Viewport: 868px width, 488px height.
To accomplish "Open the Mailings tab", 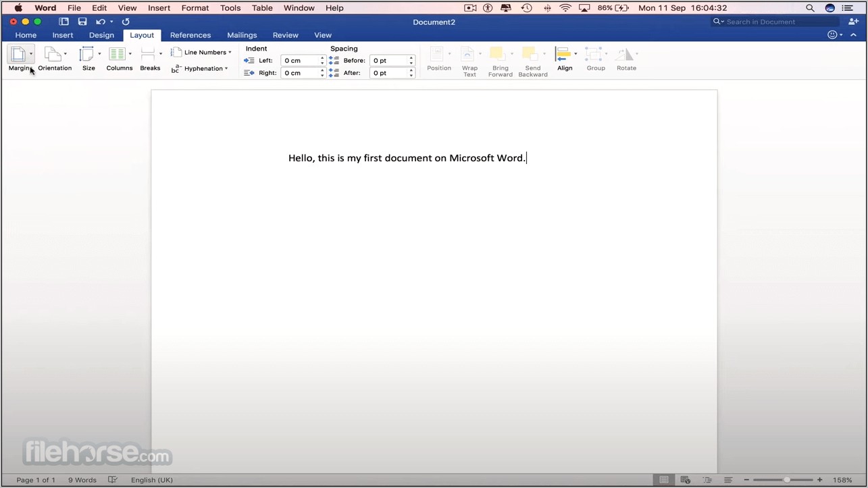I will 242,35.
